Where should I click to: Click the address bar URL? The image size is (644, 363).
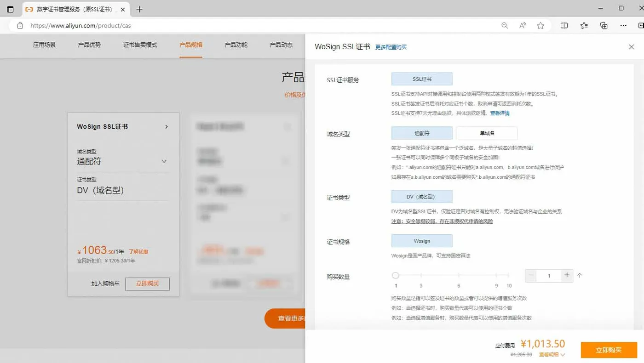tap(80, 26)
